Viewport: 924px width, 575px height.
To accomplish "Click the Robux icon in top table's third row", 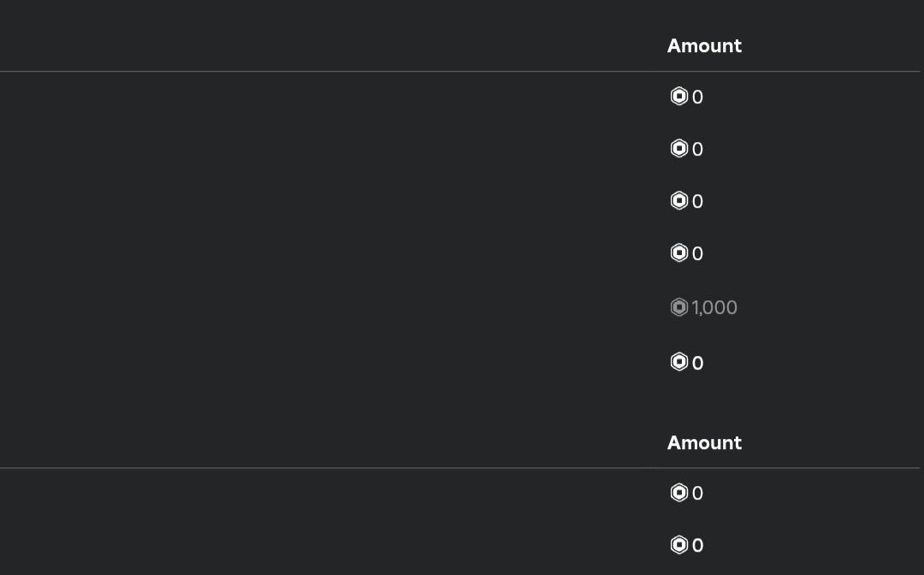I will click(678, 200).
